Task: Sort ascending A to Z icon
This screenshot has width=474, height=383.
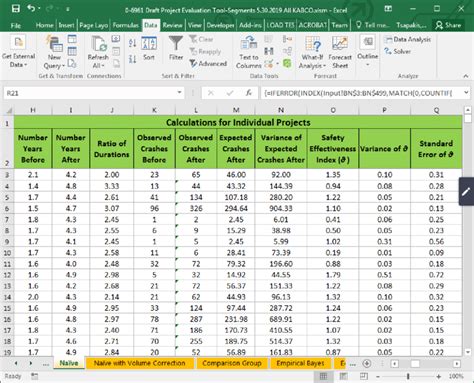Action: (132, 43)
